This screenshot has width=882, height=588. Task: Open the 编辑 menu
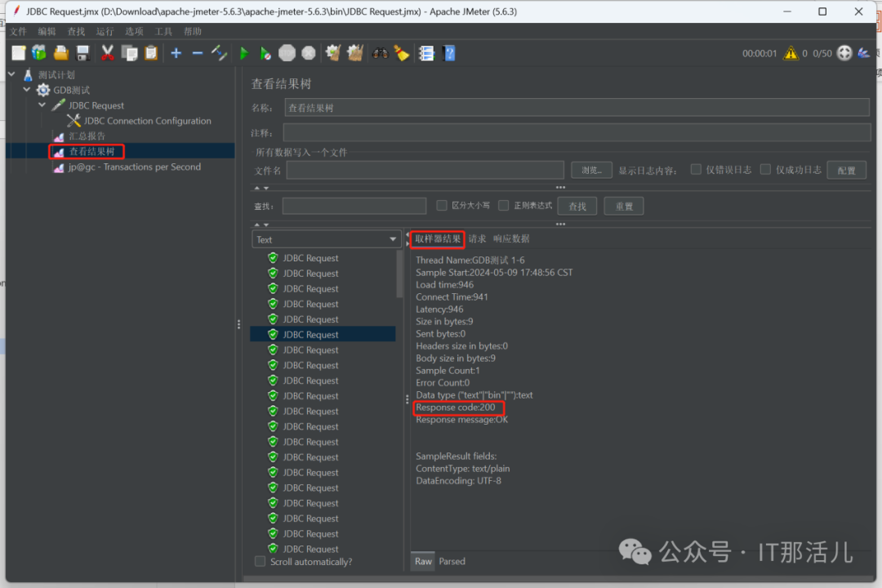(47, 32)
